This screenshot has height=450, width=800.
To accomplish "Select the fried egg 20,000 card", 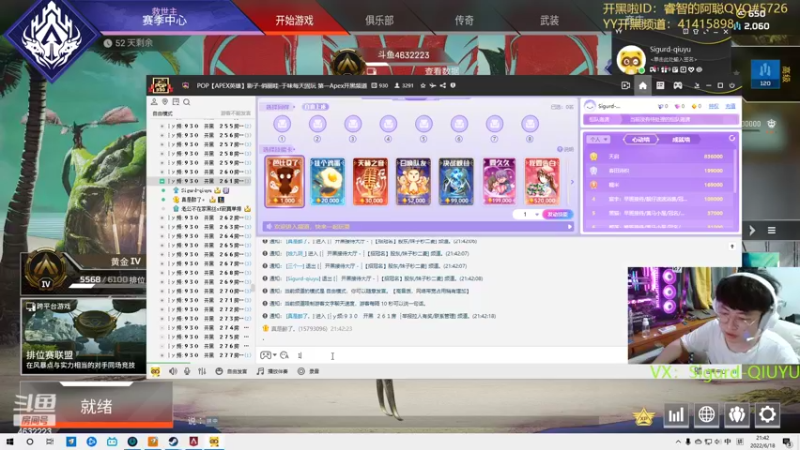I will click(x=328, y=181).
